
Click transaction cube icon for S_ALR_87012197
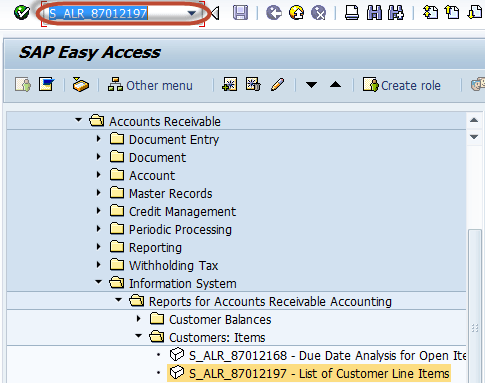tap(177, 372)
